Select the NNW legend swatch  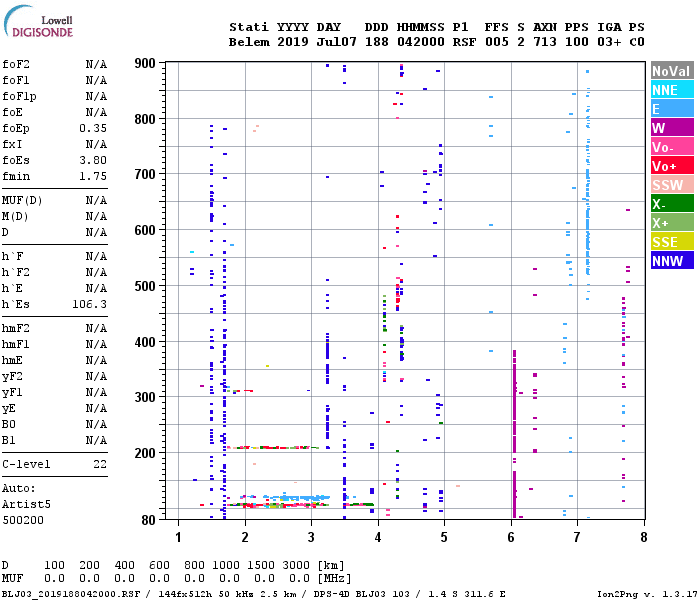click(672, 261)
